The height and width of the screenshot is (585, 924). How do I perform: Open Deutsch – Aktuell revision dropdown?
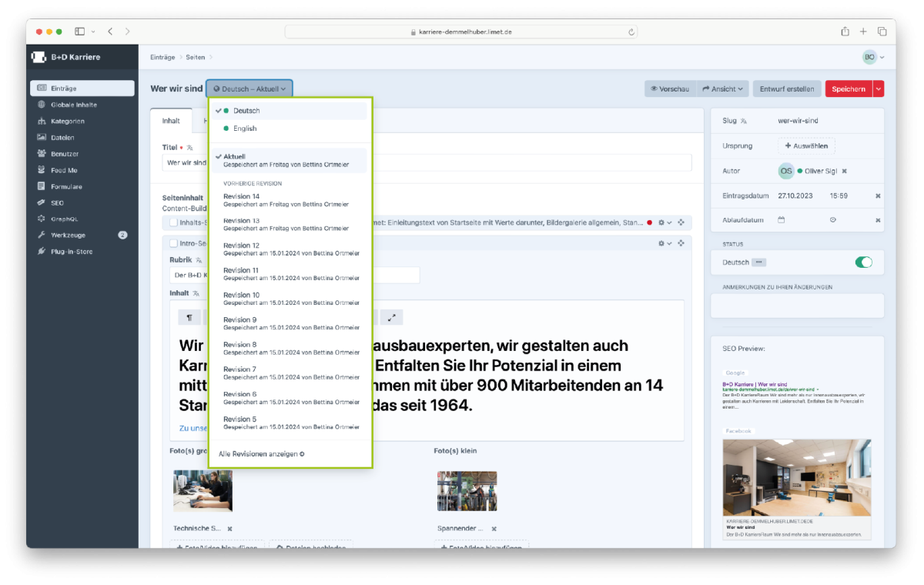click(x=249, y=89)
